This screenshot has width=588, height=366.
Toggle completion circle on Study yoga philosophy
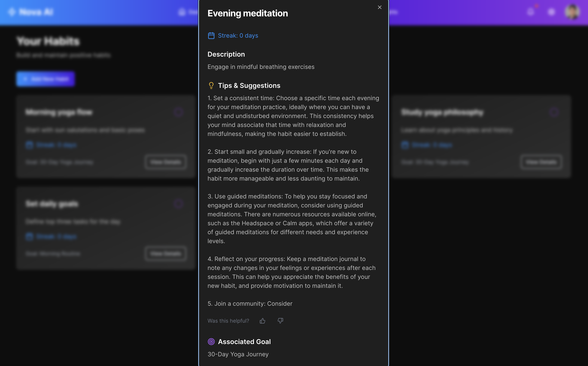coord(554,112)
